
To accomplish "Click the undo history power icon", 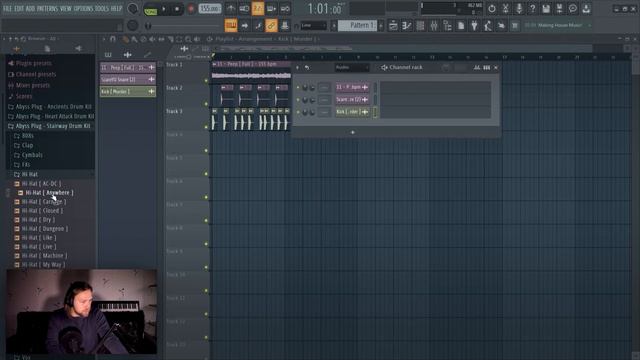I will point(491,9).
